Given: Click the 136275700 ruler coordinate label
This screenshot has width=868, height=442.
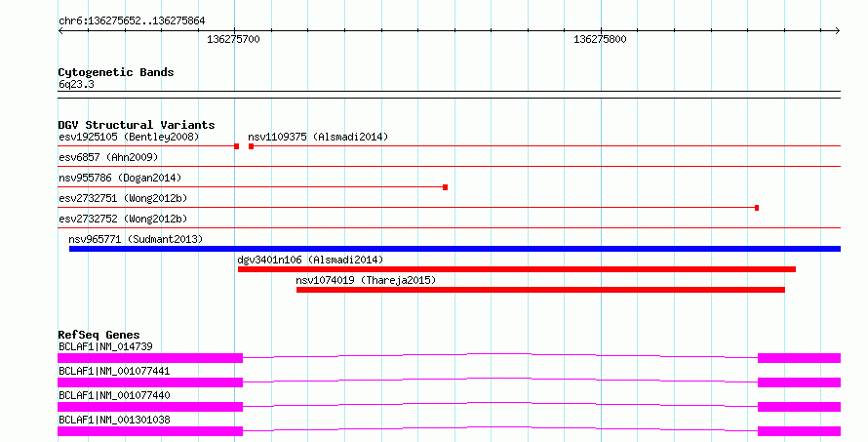Looking at the screenshot, I should click(233, 39).
